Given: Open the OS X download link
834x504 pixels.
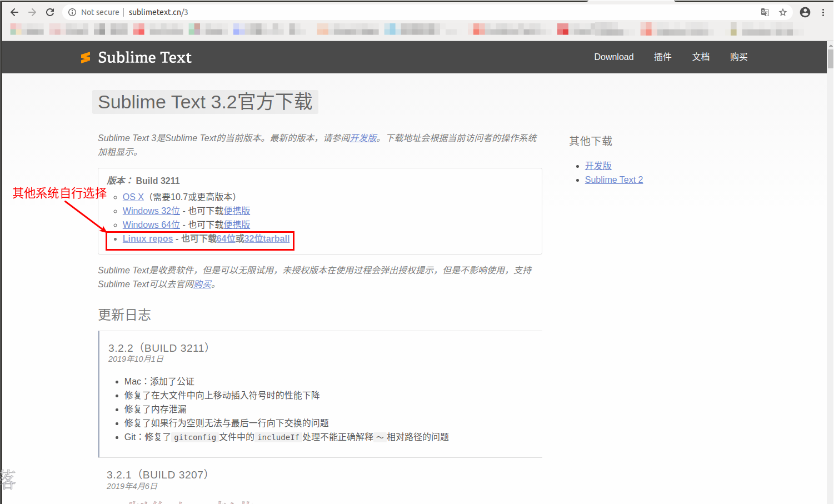Looking at the screenshot, I should [133, 197].
